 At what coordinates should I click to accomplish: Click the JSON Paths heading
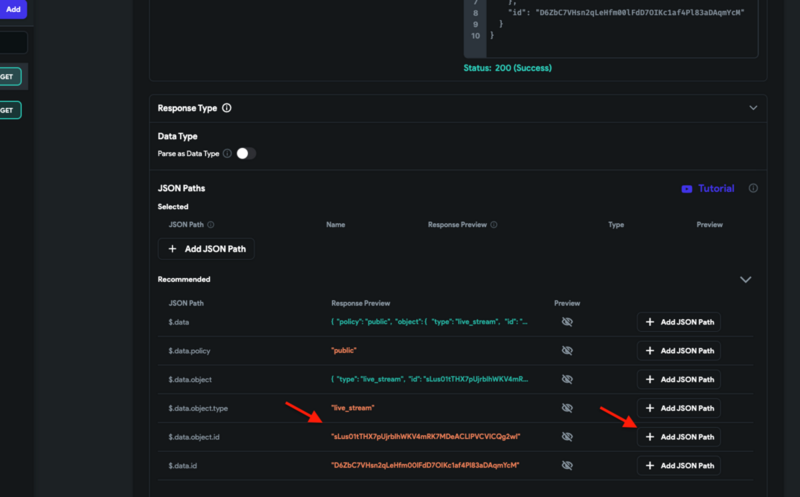(x=181, y=188)
